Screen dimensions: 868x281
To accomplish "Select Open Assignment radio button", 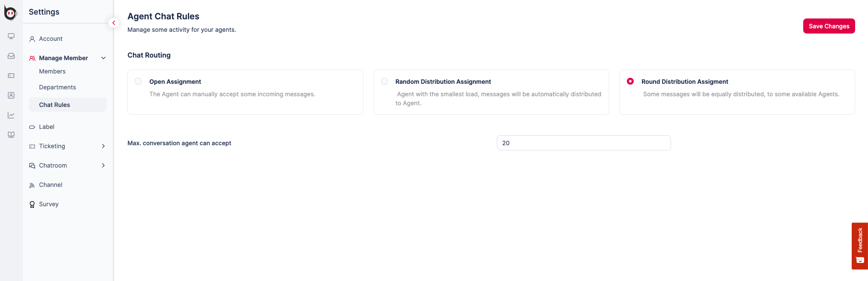I will tap(138, 81).
